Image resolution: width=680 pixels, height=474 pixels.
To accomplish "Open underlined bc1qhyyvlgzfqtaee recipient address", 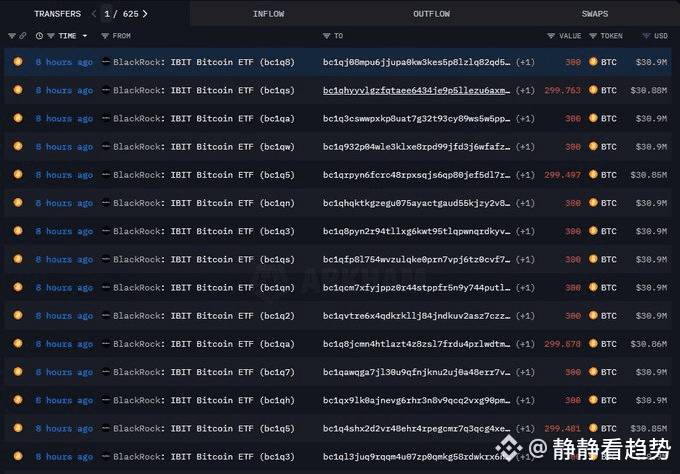I will pyautogui.click(x=416, y=90).
